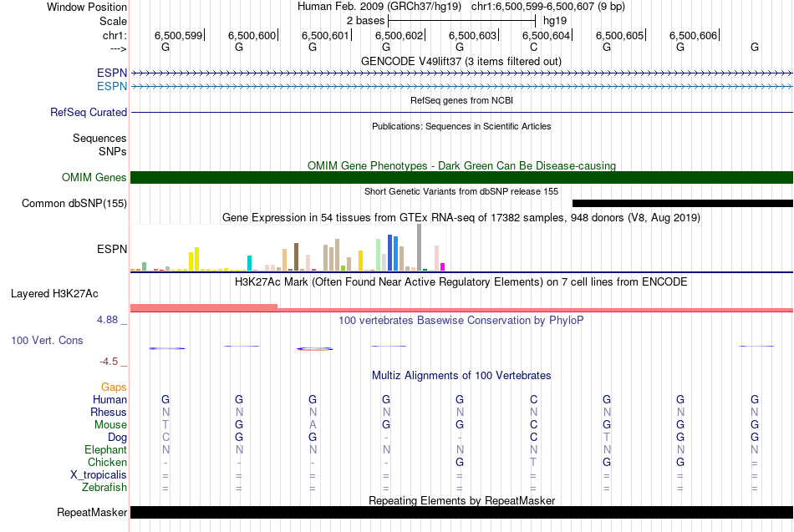Click the light blue ESPN transcript label
794x532 pixels.
pyautogui.click(x=112, y=86)
